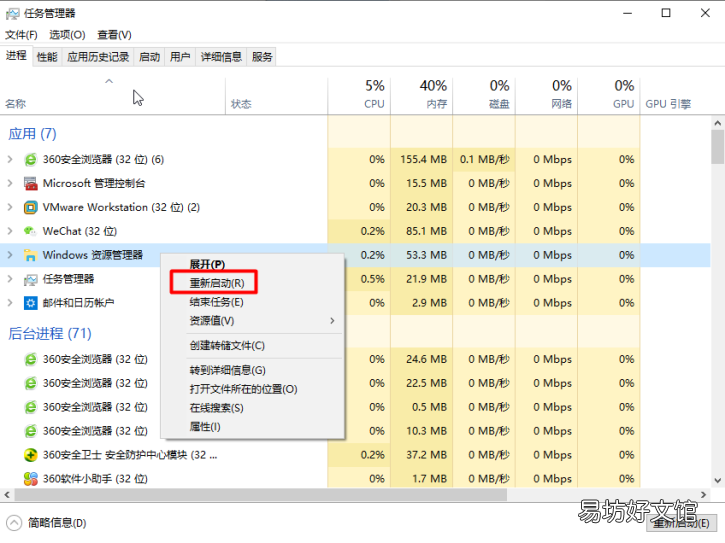Select the 后台进程 (71) group heading
This screenshot has height=543, width=725.
[50, 333]
